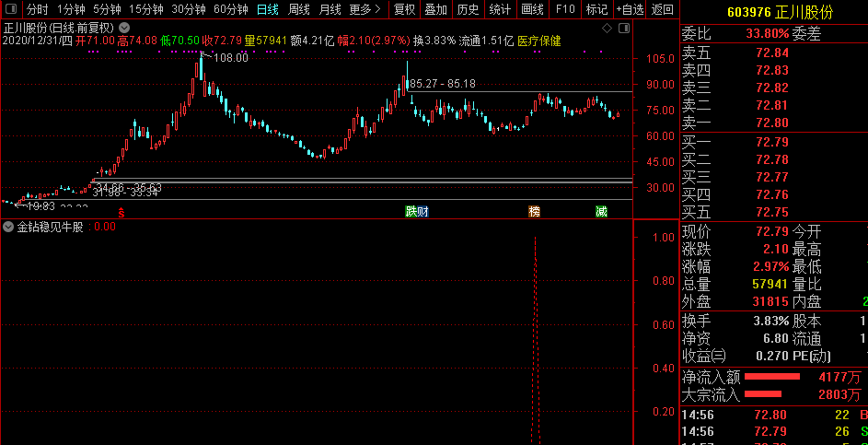This screenshot has width=868, height=445.
Task: Toggle the 标记 marker option
Action: [596, 9]
